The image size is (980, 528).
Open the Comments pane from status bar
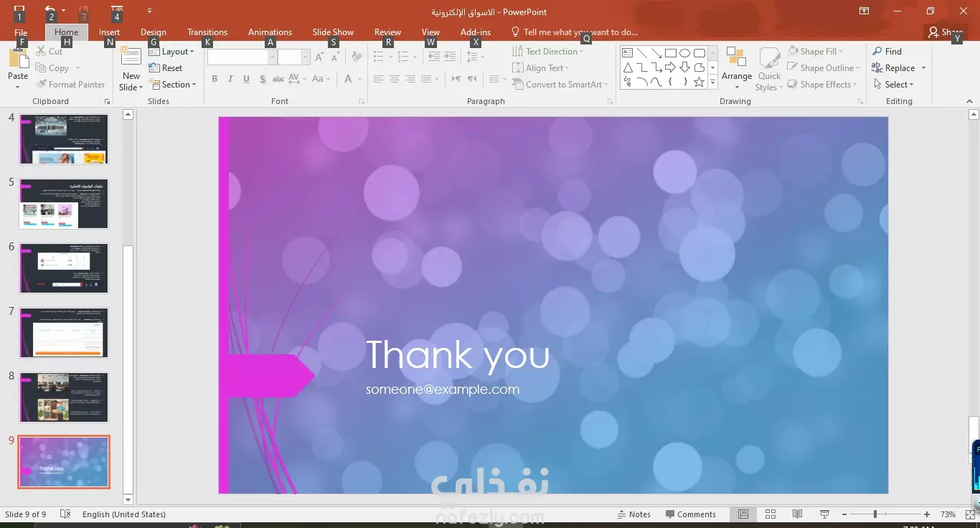click(690, 514)
